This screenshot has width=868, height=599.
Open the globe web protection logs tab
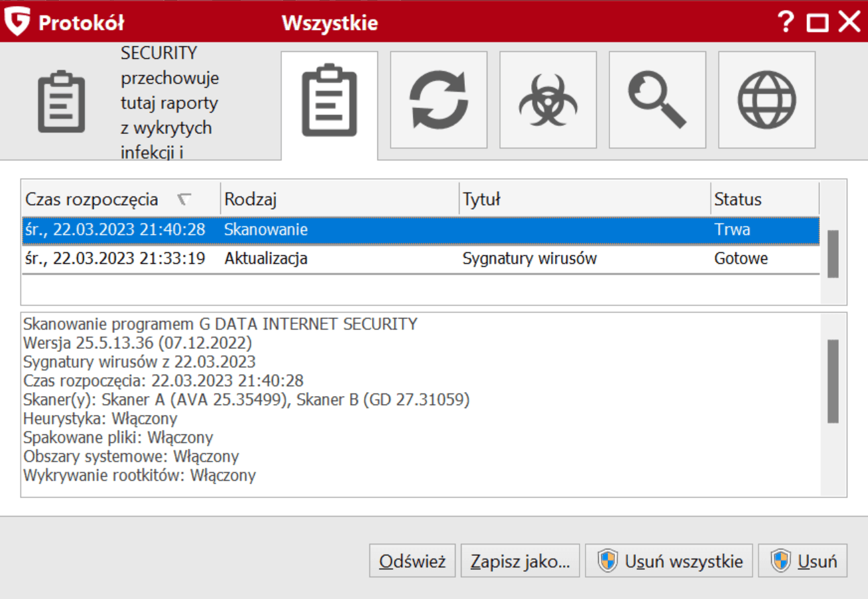[x=767, y=100]
